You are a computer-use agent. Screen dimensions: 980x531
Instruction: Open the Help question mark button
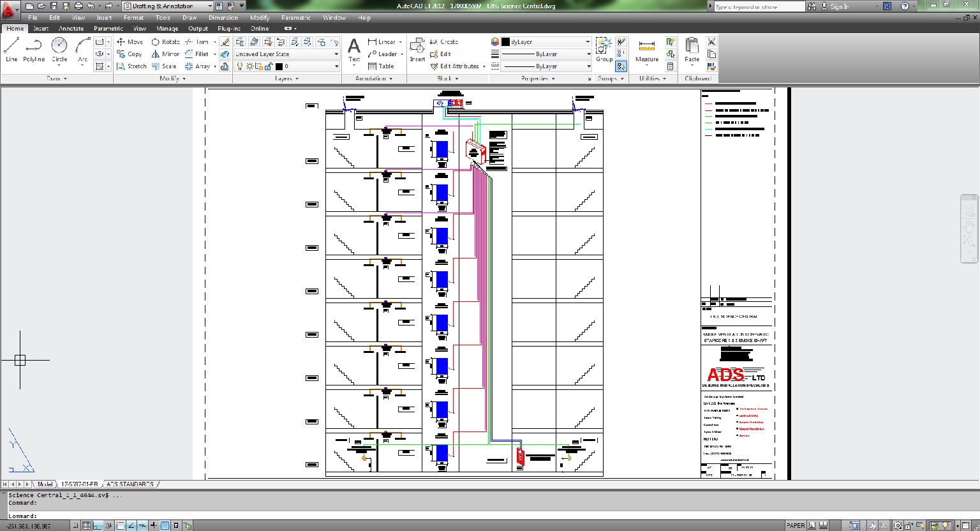click(905, 6)
